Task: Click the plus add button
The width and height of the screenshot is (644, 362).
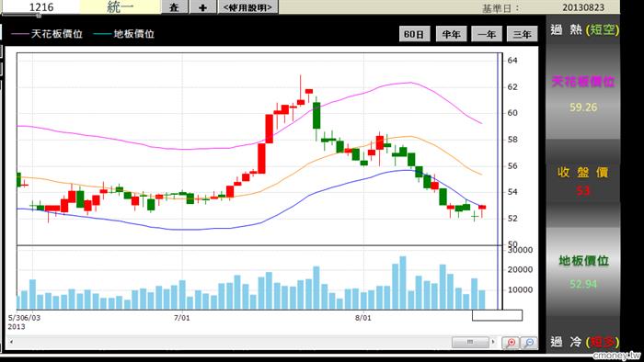Action: tap(202, 7)
